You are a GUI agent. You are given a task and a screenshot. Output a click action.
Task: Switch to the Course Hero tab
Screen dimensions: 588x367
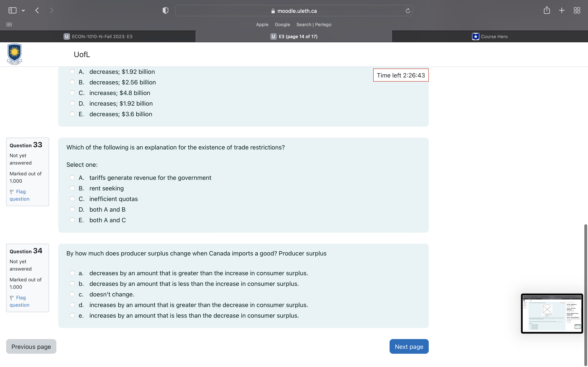pos(490,36)
